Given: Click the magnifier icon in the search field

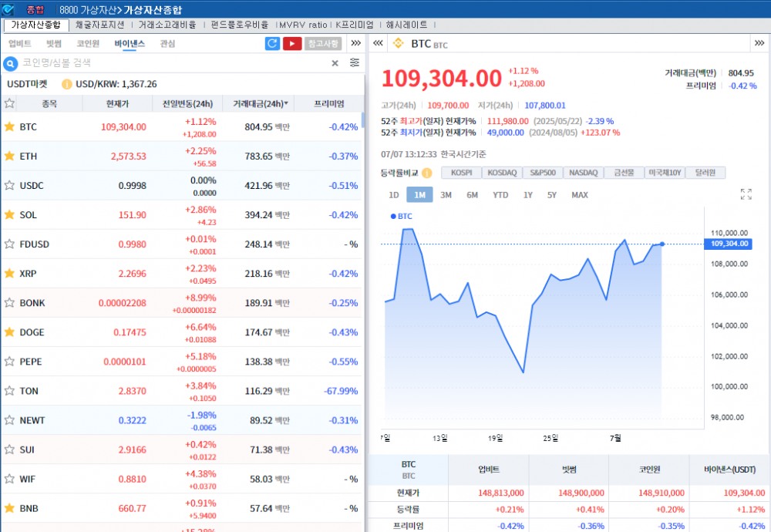Looking at the screenshot, I should [x=8, y=63].
